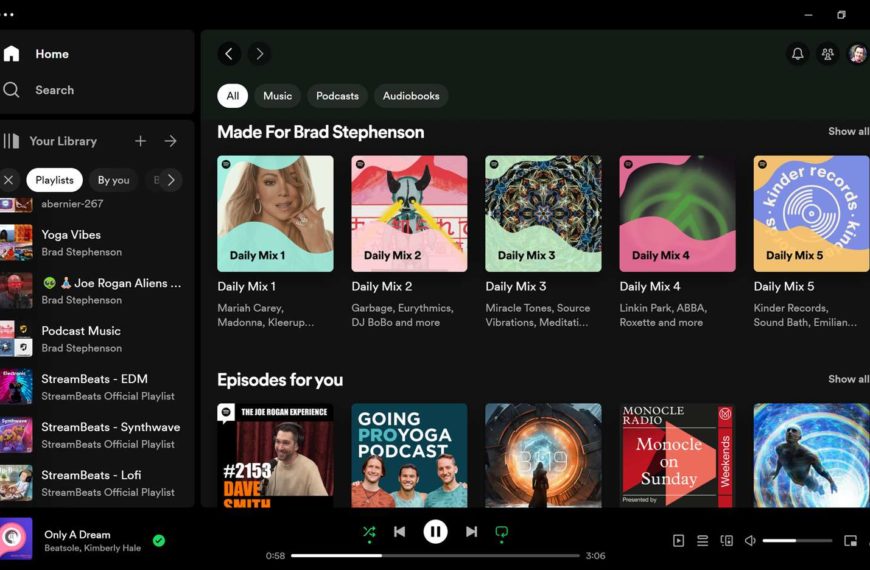
Task: Open Going Pro Yoga Podcast episode
Action: click(x=409, y=455)
